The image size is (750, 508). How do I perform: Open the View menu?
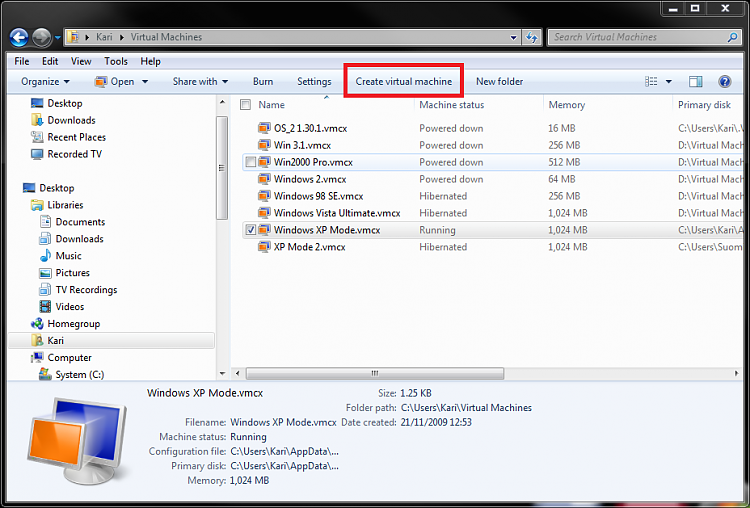click(x=81, y=61)
